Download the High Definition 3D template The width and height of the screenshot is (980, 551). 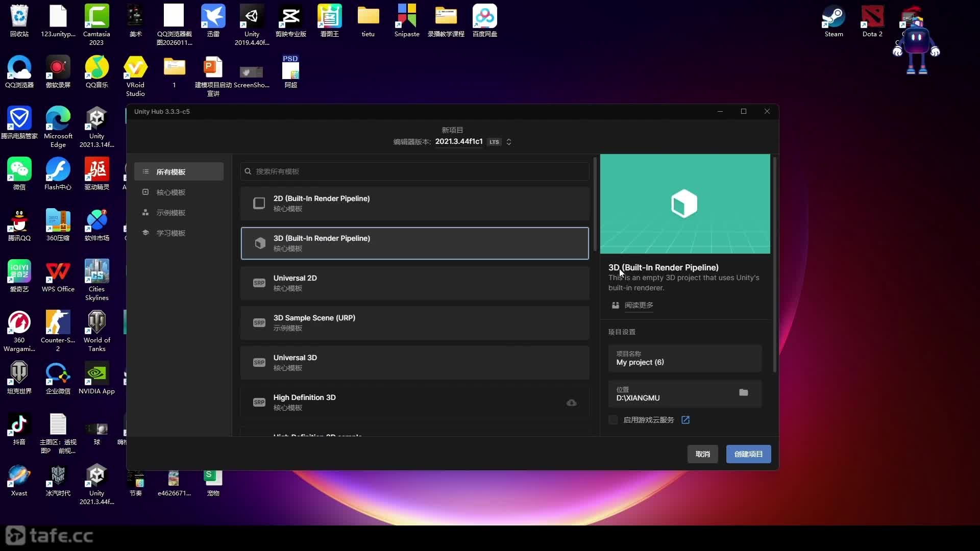(572, 403)
